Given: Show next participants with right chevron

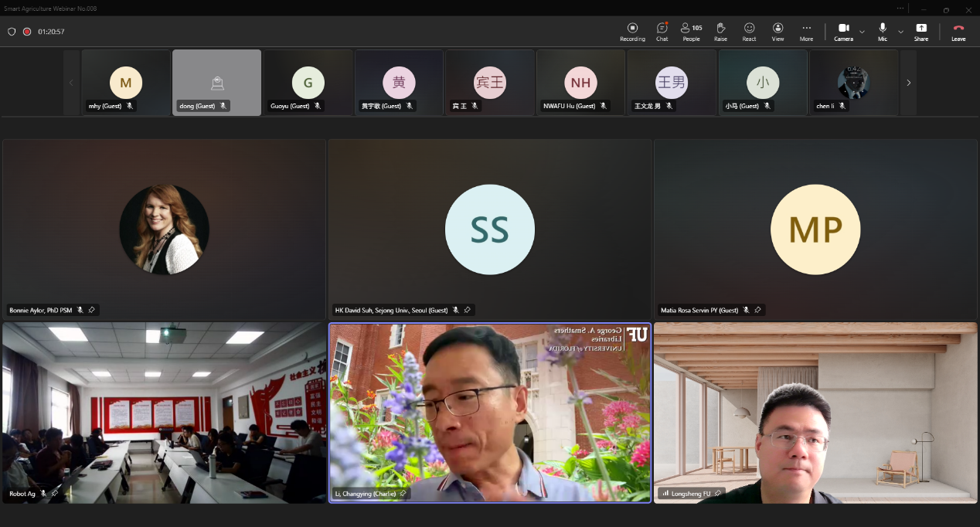Looking at the screenshot, I should 908,83.
